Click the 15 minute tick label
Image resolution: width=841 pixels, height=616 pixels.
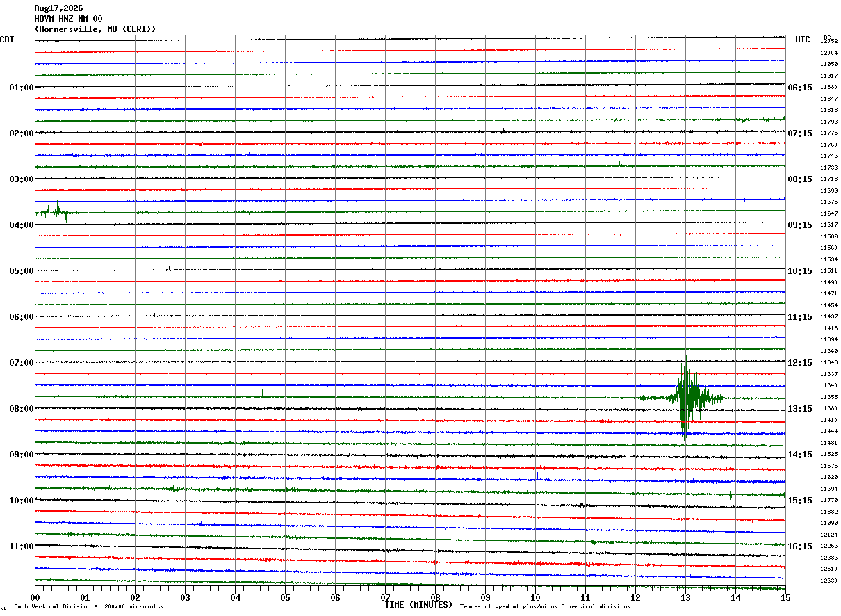click(785, 597)
